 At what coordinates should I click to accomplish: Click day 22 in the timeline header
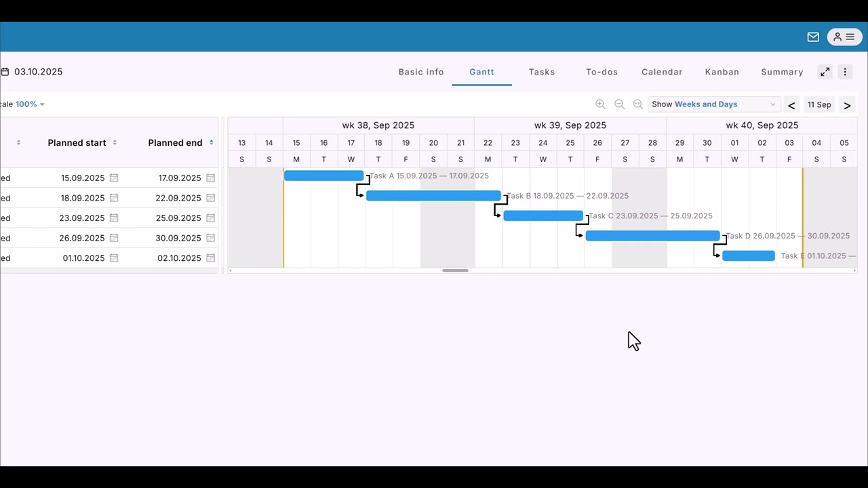(488, 143)
